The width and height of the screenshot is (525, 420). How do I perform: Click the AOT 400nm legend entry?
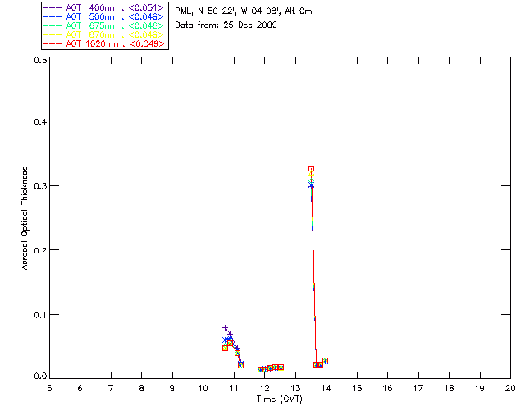(104, 7)
